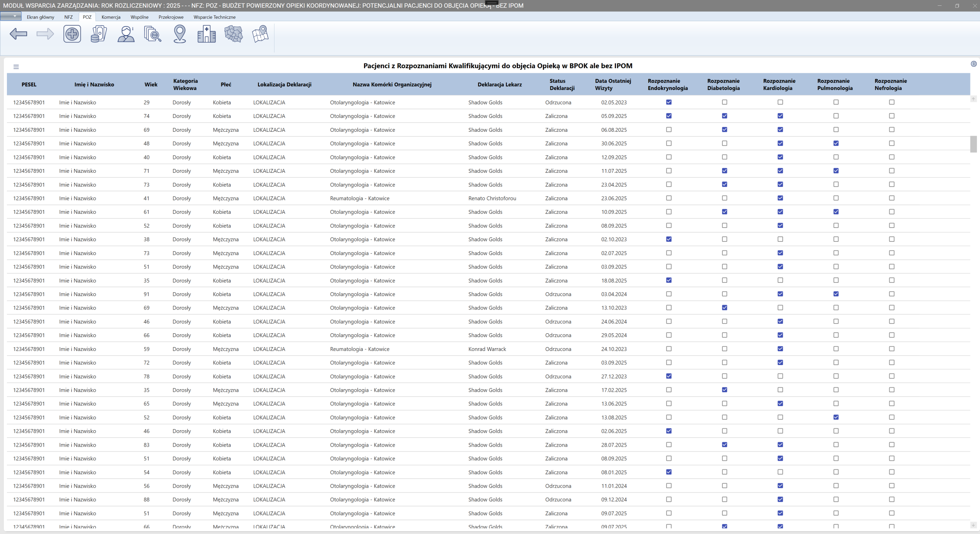
Task: Select the Renato Christoforou doctor cell
Action: click(x=492, y=198)
